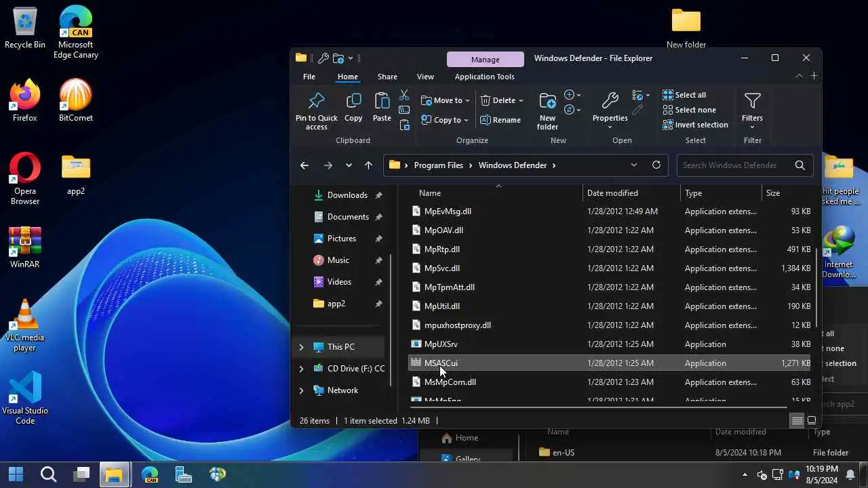Click Pin to Quick access icon
868x488 pixels.
point(316,101)
